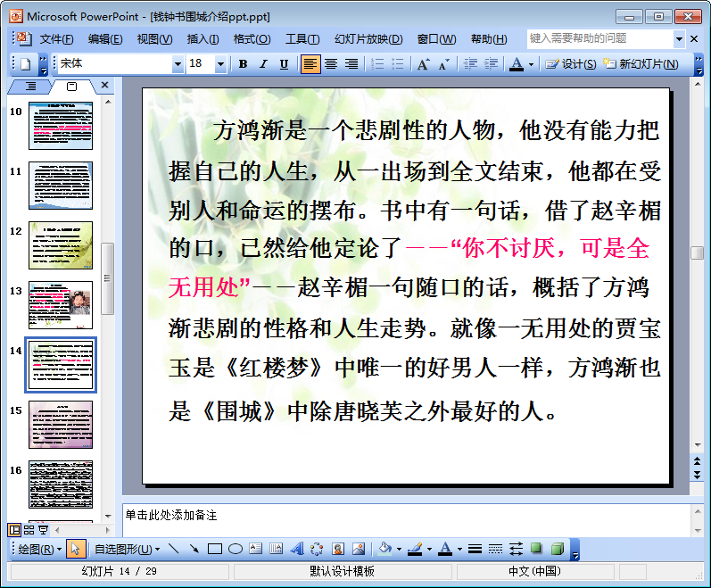Insert diagram or organization chart
The height and width of the screenshot is (588, 711).
point(317,549)
